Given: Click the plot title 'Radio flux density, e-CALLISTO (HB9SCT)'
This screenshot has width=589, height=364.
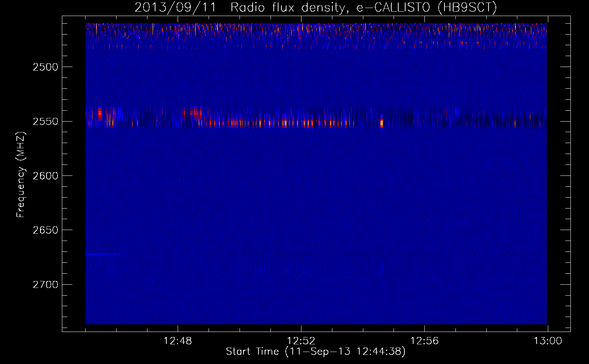Looking at the screenshot, I should tap(364, 7).
